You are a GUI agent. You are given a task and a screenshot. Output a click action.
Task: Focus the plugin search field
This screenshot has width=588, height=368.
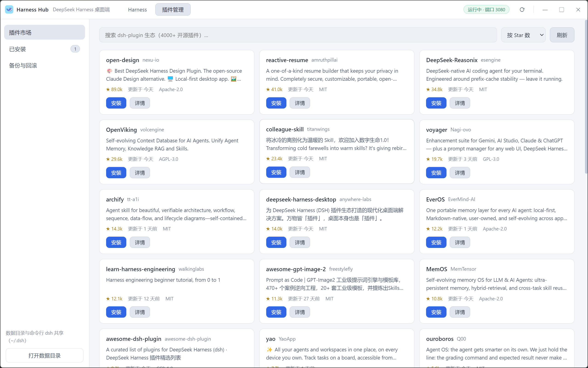tap(298, 35)
